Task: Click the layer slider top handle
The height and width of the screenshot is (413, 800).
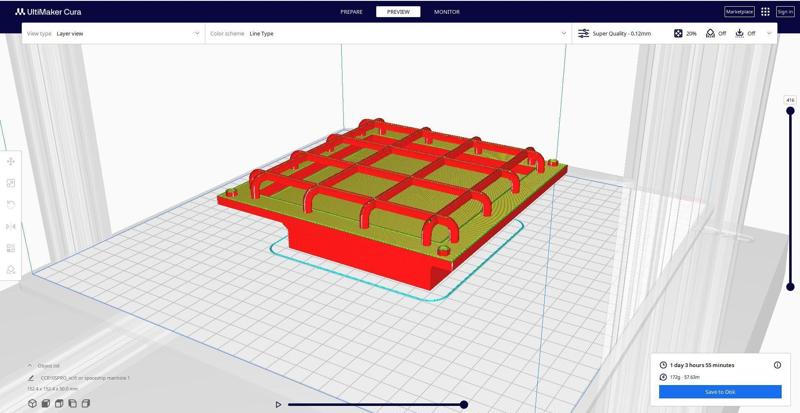Action: pos(790,111)
